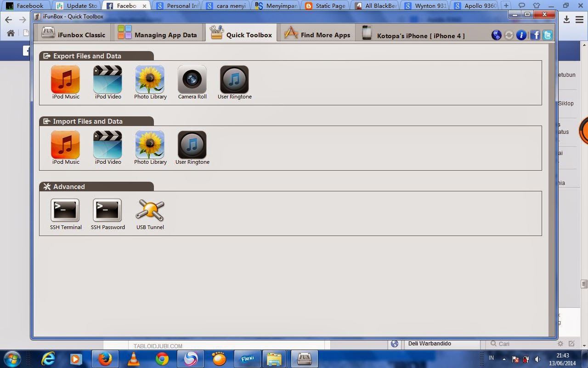588x368 pixels.
Task: Open a new browser tab
Action: coord(506,6)
